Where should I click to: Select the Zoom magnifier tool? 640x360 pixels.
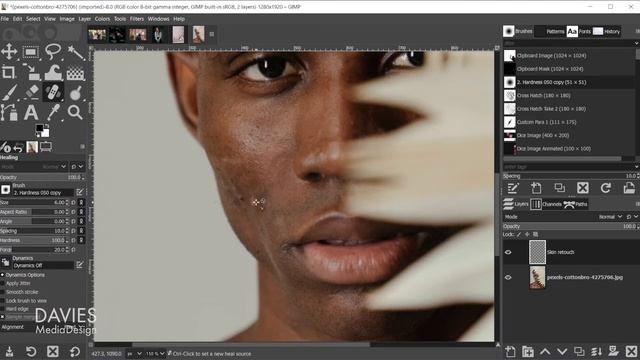[x=76, y=112]
